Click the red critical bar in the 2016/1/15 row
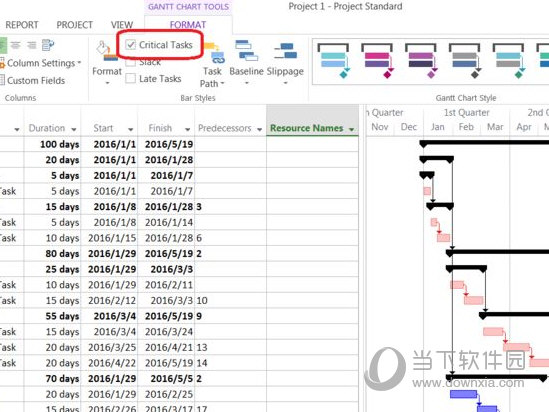 [x=443, y=238]
